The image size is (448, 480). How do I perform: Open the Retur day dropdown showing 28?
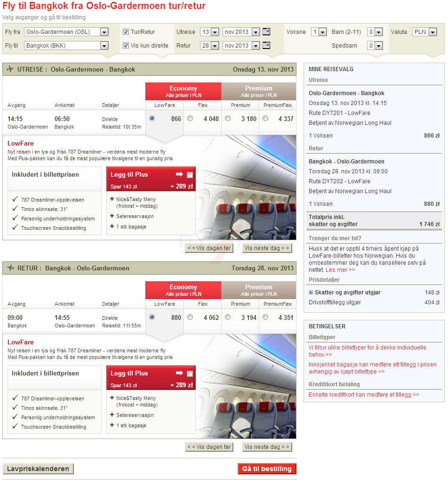pos(209,46)
